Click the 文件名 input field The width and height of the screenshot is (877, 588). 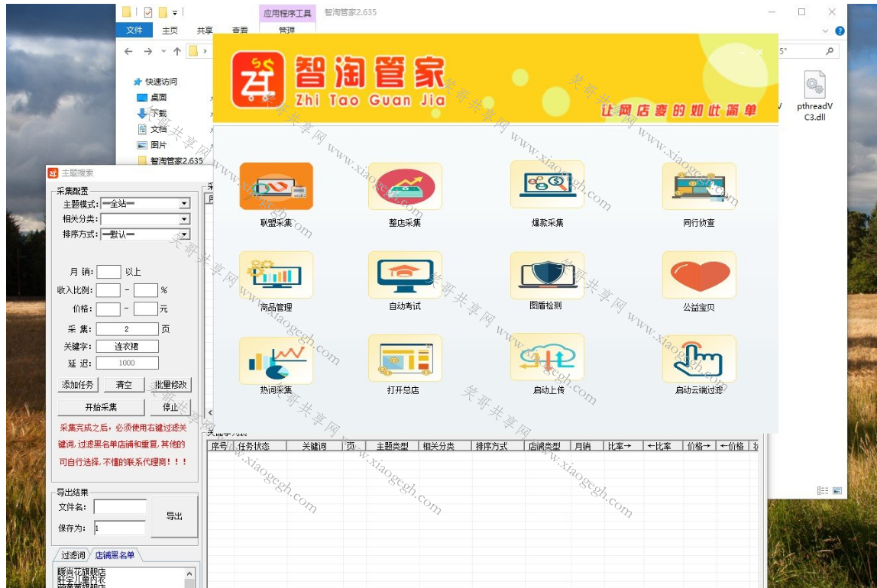(x=120, y=507)
